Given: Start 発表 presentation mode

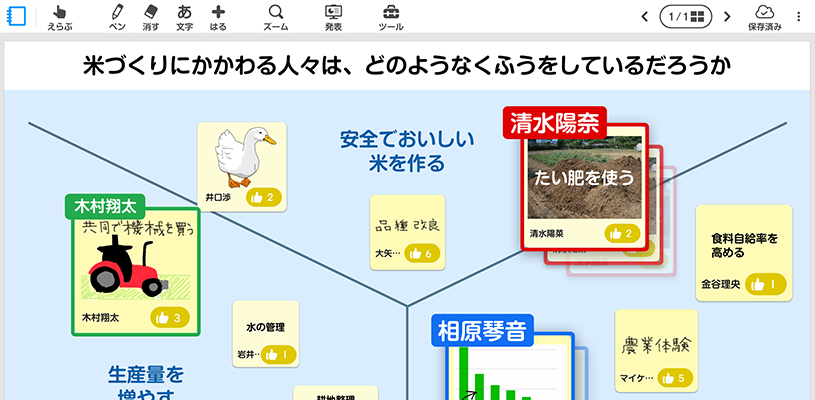Looking at the screenshot, I should click(x=334, y=17).
